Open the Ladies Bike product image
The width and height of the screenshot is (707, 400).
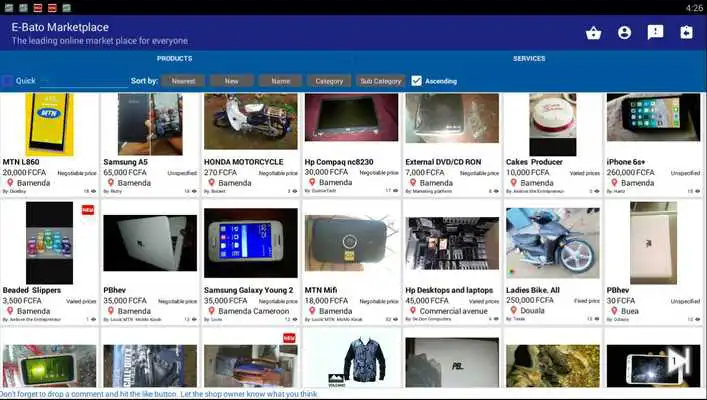point(553,243)
